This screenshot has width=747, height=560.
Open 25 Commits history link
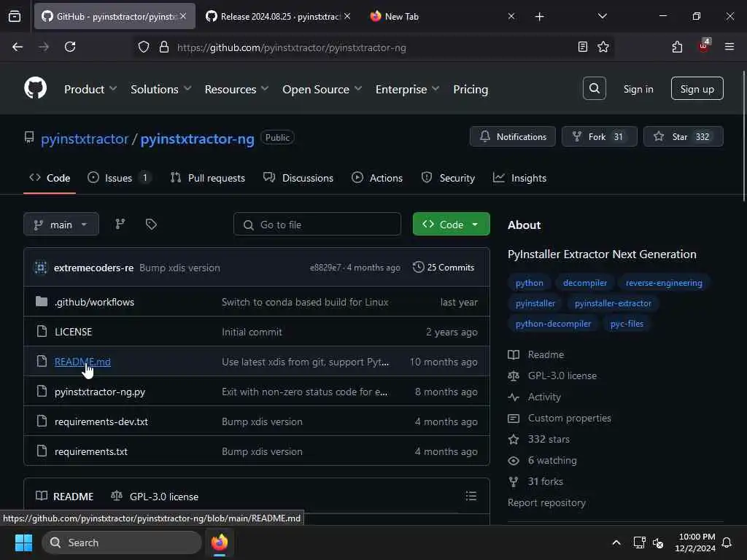click(x=444, y=267)
